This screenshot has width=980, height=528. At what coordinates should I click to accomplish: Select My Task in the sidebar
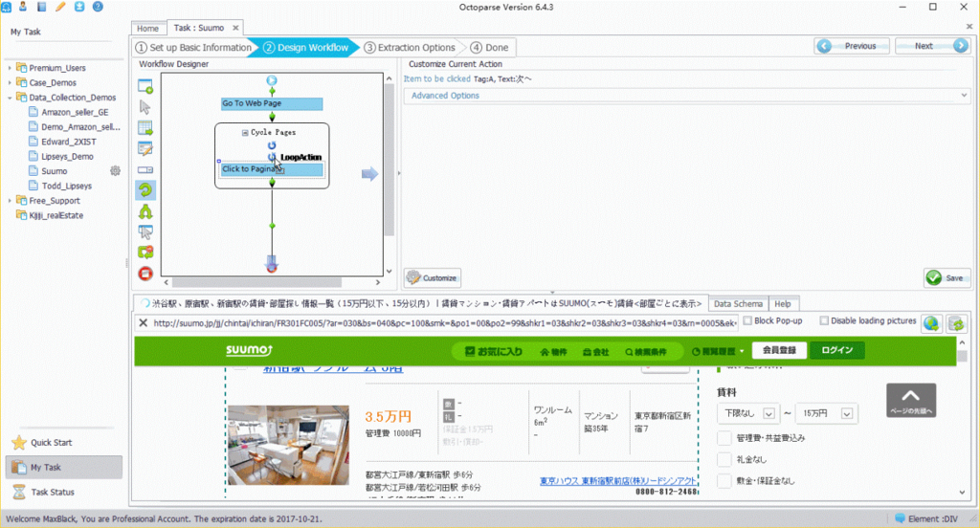coord(64,468)
